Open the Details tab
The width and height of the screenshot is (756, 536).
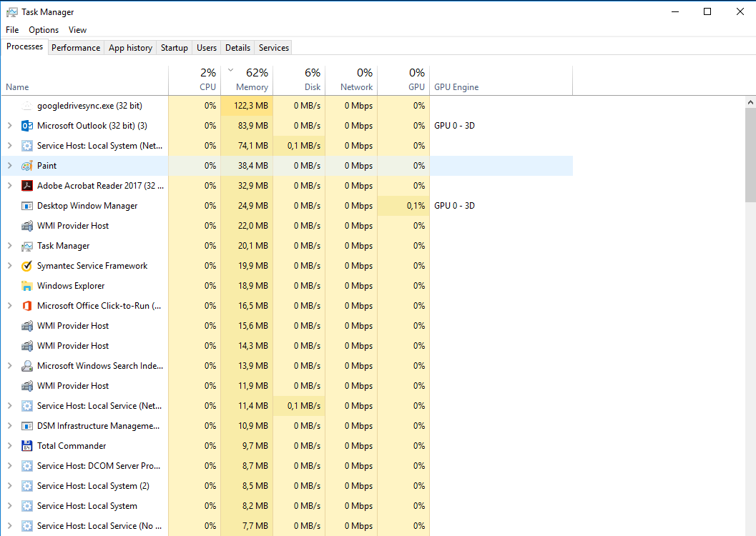(x=237, y=48)
